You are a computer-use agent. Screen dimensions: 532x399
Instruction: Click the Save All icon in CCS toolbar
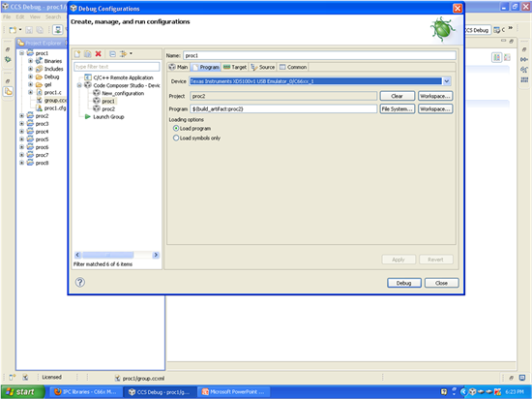coord(40,30)
